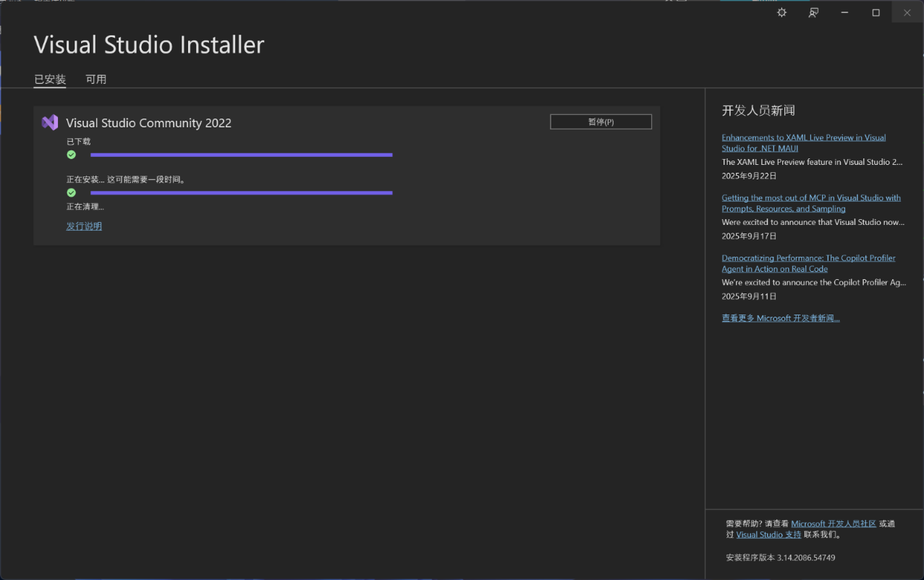924x580 pixels.
Task: Maximize the Visual Studio Installer window
Action: (x=876, y=12)
